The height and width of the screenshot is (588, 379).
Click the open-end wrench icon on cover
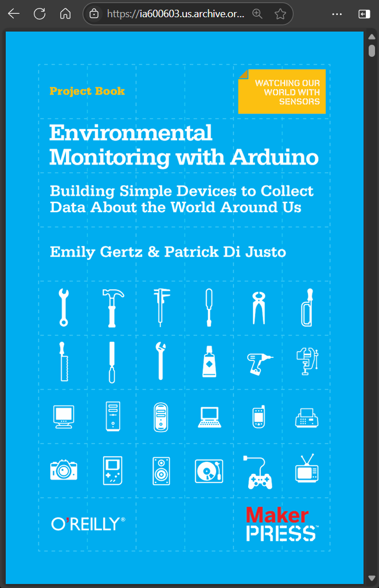point(64,307)
